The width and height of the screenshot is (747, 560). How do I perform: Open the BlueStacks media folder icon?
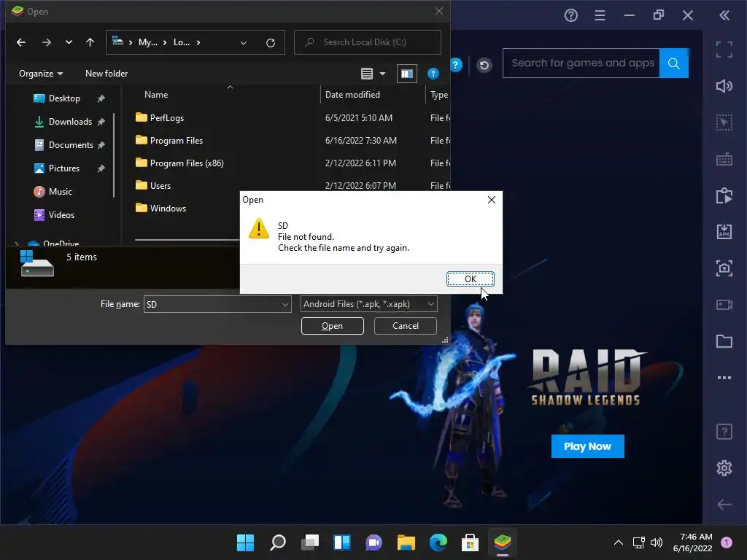724,341
